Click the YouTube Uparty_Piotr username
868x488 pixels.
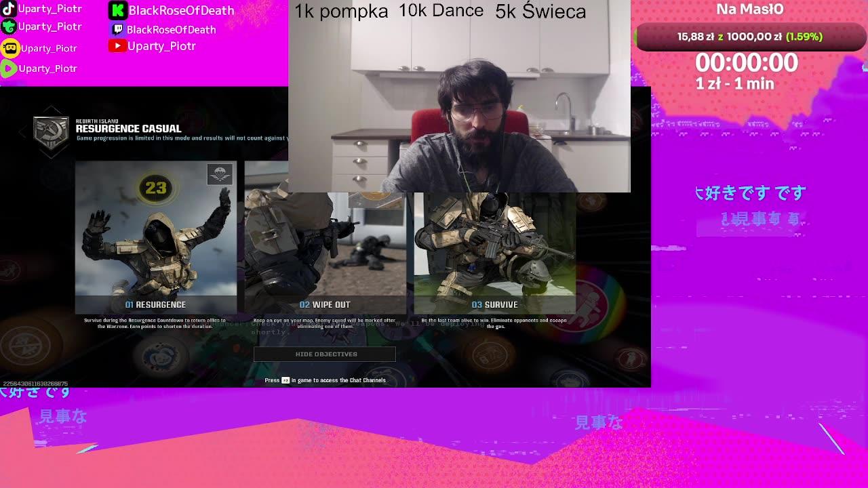(161, 46)
